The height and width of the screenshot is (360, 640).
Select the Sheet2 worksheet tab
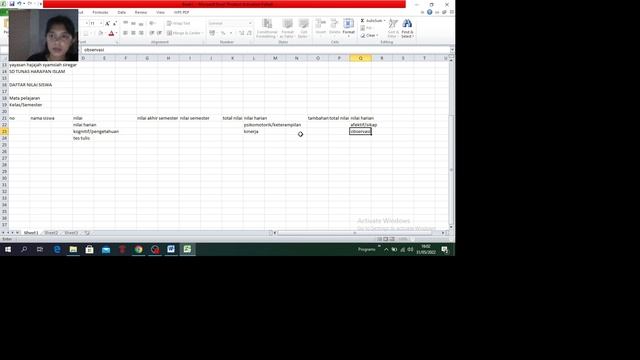pos(51,233)
